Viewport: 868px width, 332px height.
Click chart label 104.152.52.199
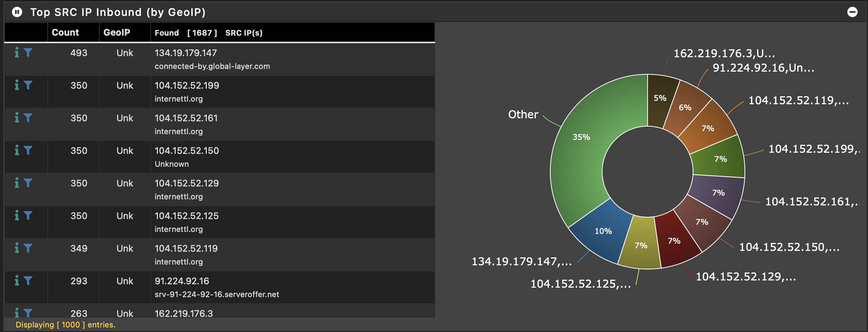[x=814, y=149]
